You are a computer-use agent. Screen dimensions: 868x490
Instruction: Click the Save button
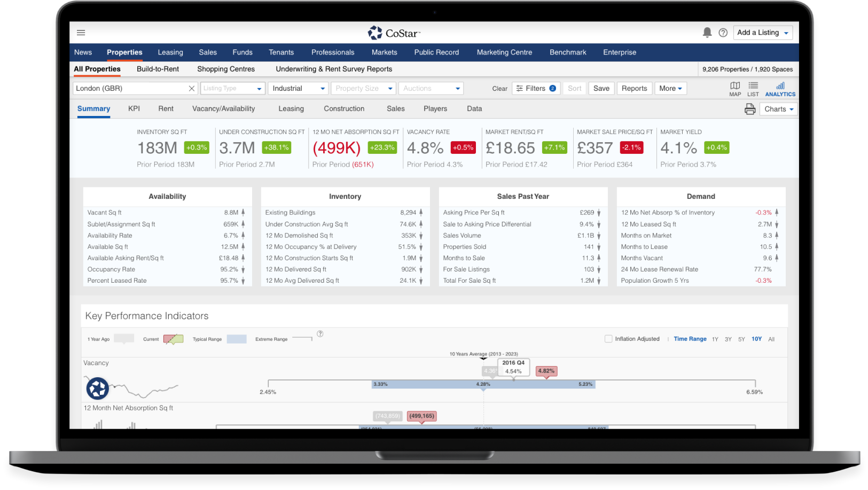(601, 88)
